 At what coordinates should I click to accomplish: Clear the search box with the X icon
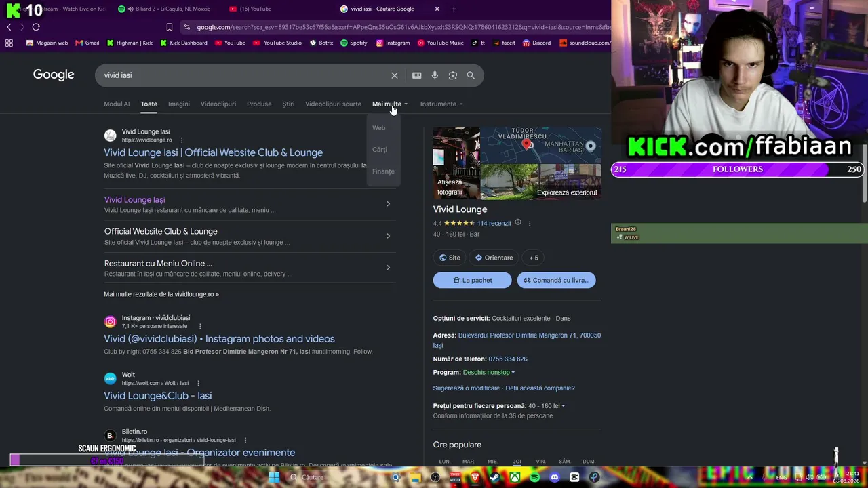pyautogui.click(x=394, y=75)
